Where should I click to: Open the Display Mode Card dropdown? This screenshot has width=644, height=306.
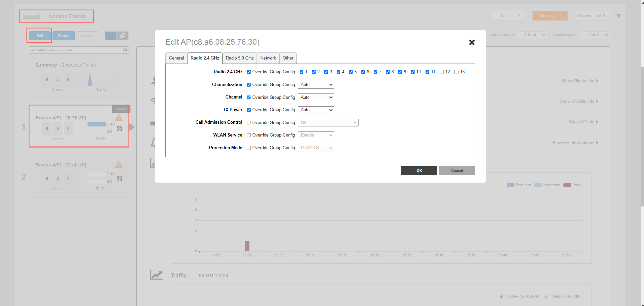[x=595, y=35]
